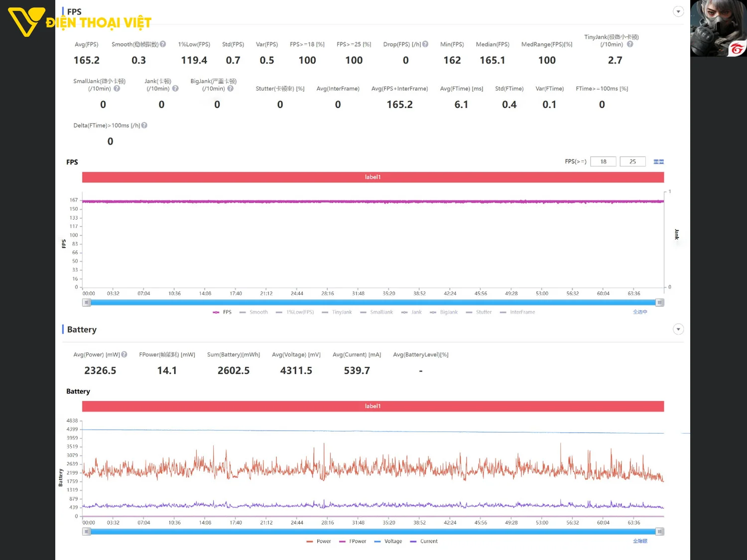
Task: Click label1 bar above Battery chart
Action: [373, 406]
